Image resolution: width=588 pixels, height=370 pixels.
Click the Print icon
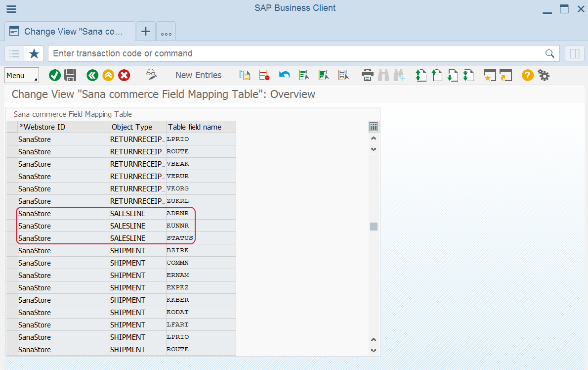(x=368, y=75)
